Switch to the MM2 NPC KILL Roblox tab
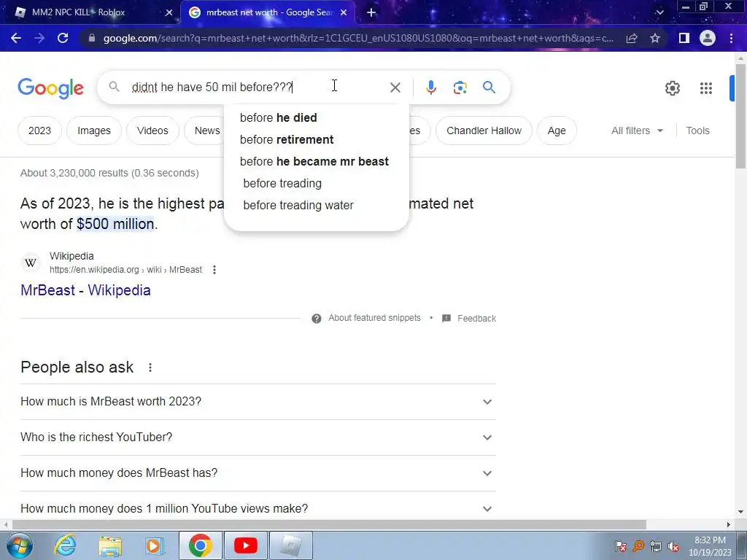 click(x=90, y=13)
